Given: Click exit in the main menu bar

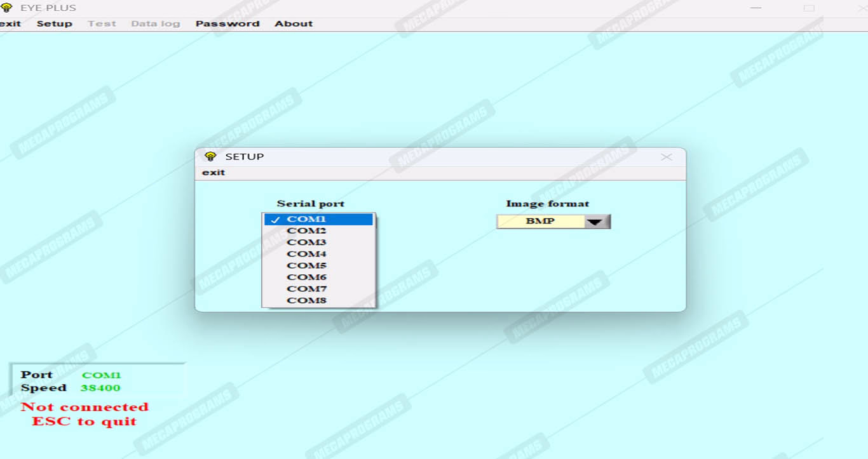Looking at the screenshot, I should click(x=10, y=23).
